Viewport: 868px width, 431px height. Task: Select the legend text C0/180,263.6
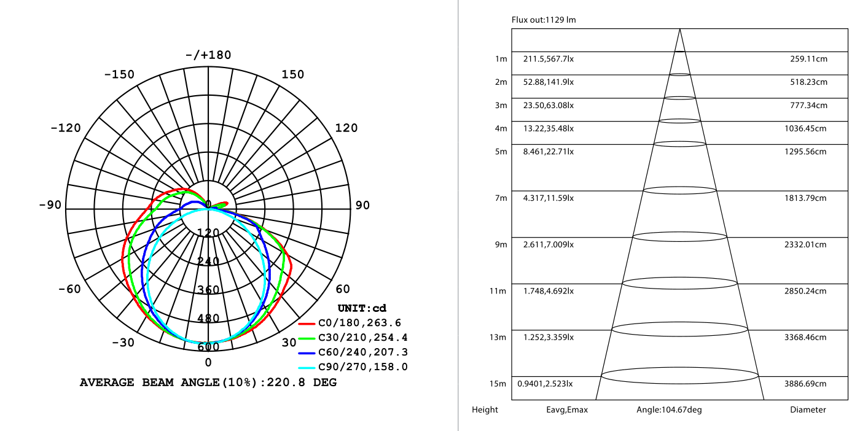(x=359, y=323)
